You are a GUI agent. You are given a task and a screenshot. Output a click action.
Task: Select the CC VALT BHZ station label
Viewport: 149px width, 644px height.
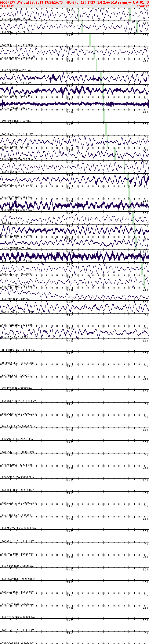(17, 109)
